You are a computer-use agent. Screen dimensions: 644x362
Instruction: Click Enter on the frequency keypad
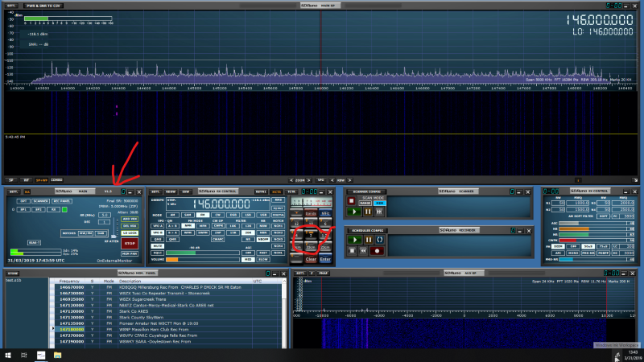(325, 259)
